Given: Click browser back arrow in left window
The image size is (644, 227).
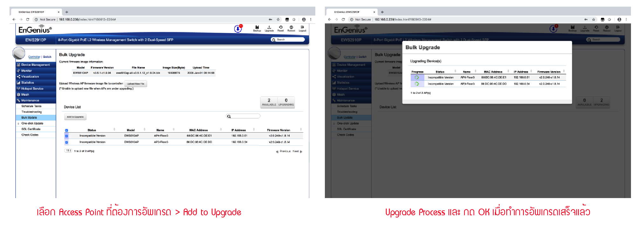Looking at the screenshot, I should click(14, 19).
